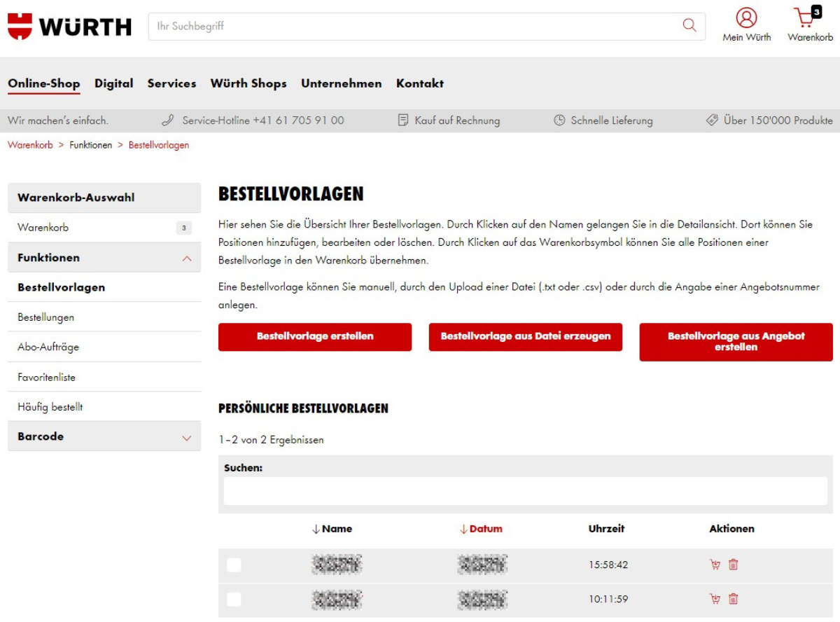840x622 pixels.
Task: Open the Würth Shops menu
Action: pyautogui.click(x=248, y=83)
